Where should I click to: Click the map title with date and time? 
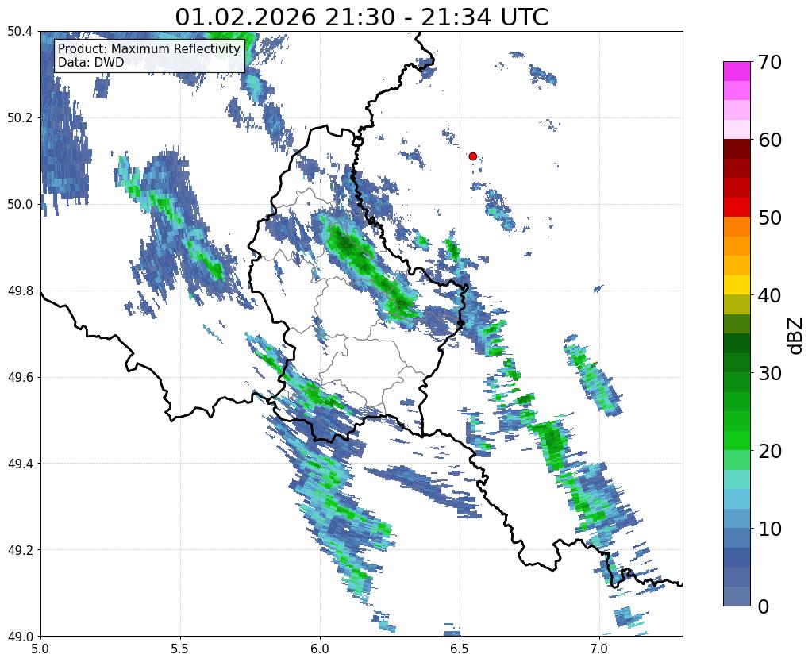(361, 17)
